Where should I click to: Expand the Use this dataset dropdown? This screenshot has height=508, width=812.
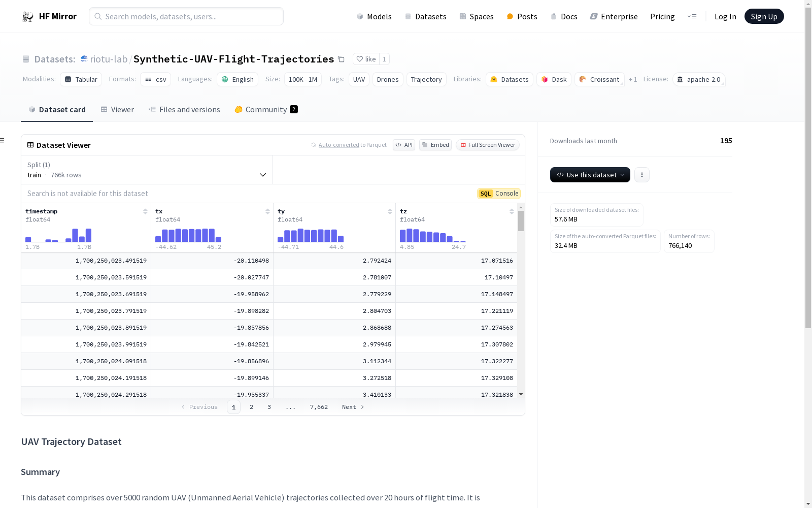pos(590,175)
